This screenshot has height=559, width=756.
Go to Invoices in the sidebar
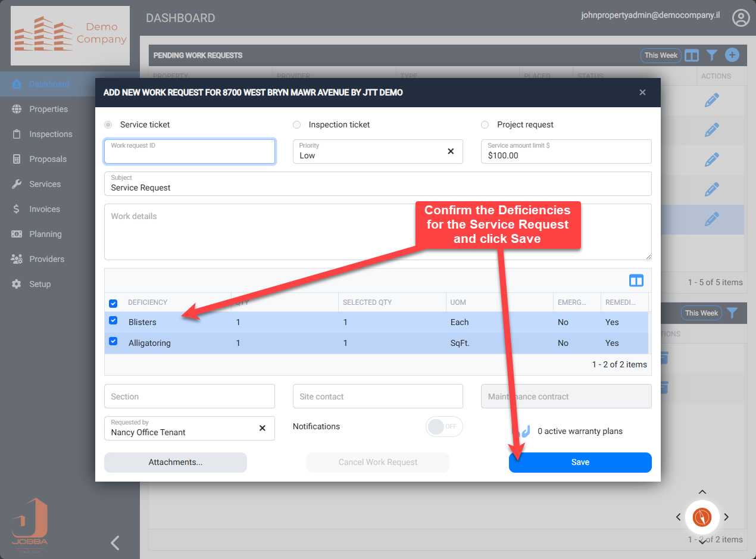pos(45,209)
